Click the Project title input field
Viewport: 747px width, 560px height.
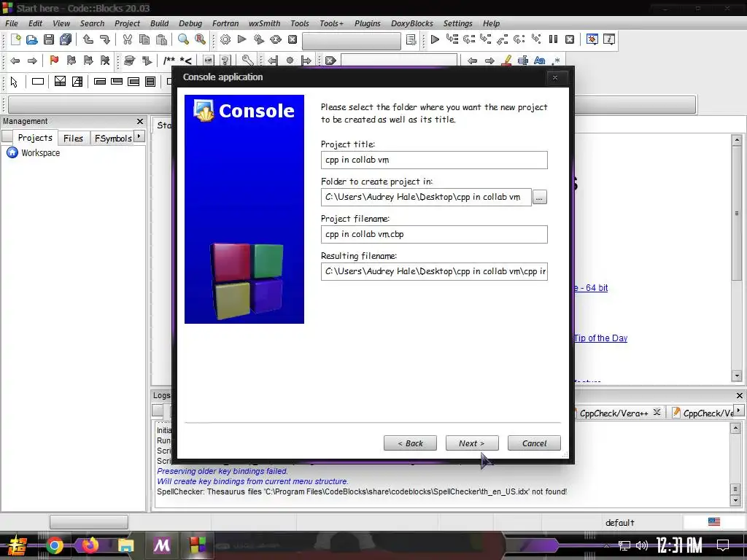[x=434, y=160]
